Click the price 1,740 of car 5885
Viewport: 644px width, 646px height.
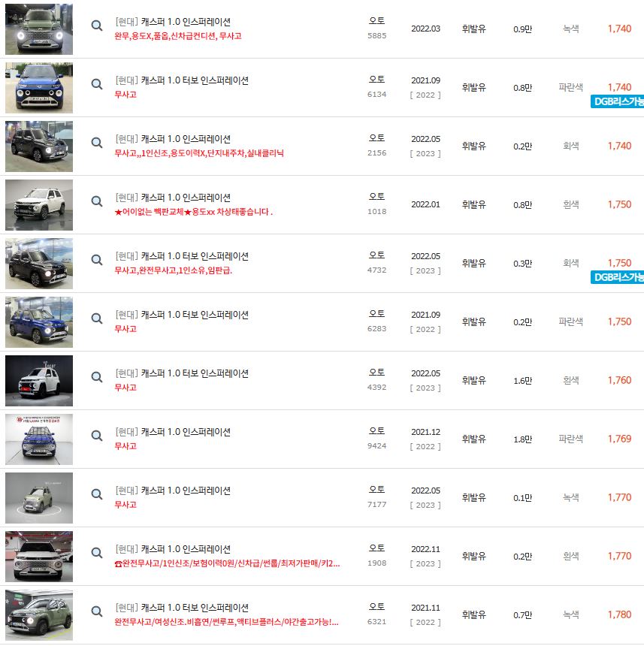(x=619, y=29)
